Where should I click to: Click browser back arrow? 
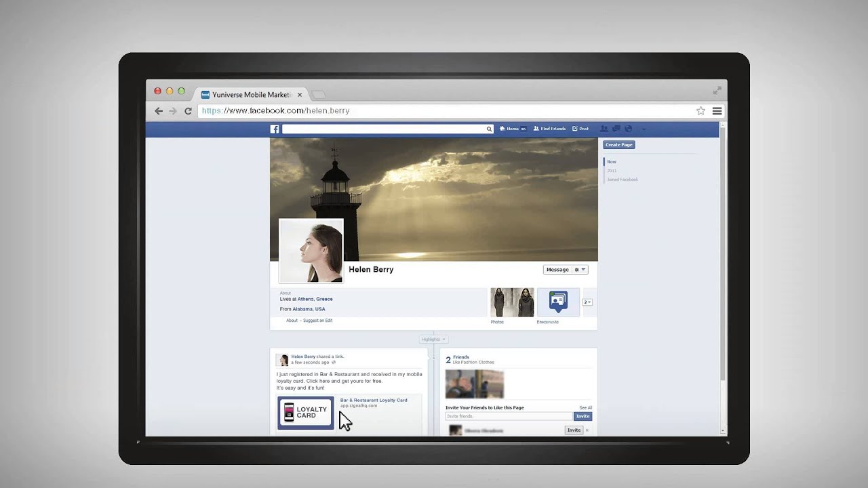pos(159,111)
